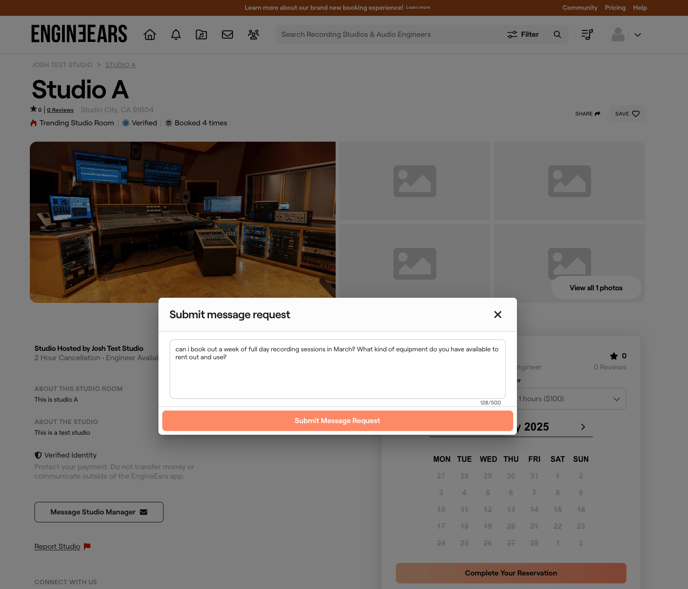
Task: Click the Report Studio link
Action: coord(57,547)
